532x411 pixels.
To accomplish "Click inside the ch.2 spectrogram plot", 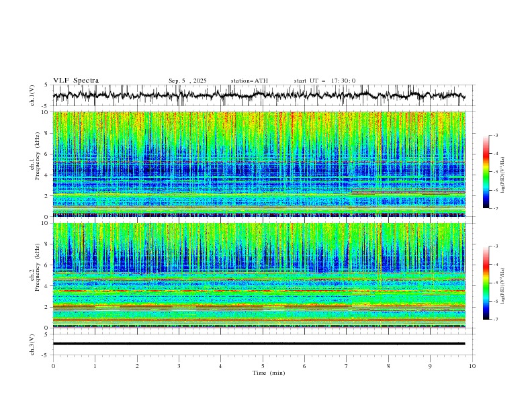I will (259, 275).
